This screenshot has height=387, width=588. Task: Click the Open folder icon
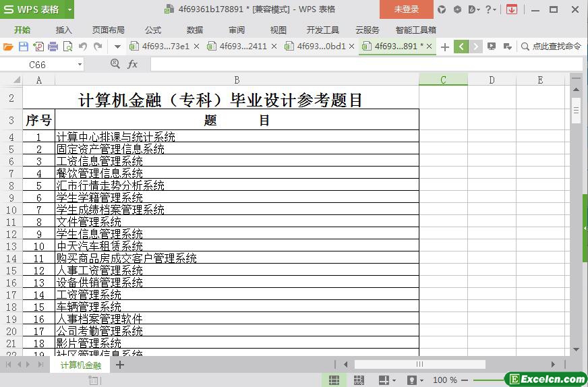[8, 47]
